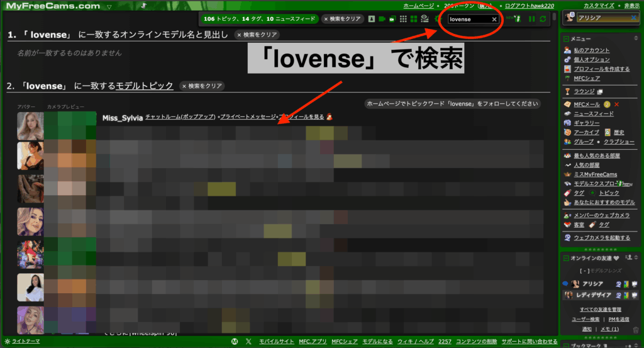Switch to the small dotted grid view icon
The image size is (644, 348).
click(403, 19)
